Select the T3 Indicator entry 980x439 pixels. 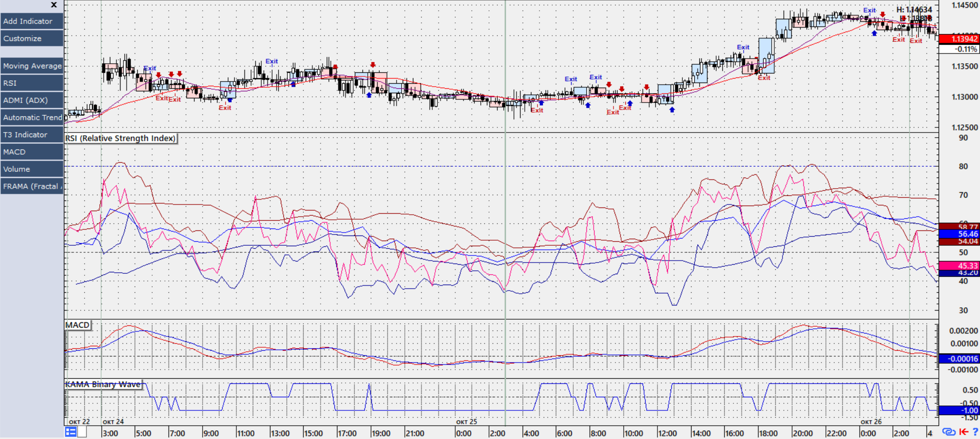[x=32, y=135]
